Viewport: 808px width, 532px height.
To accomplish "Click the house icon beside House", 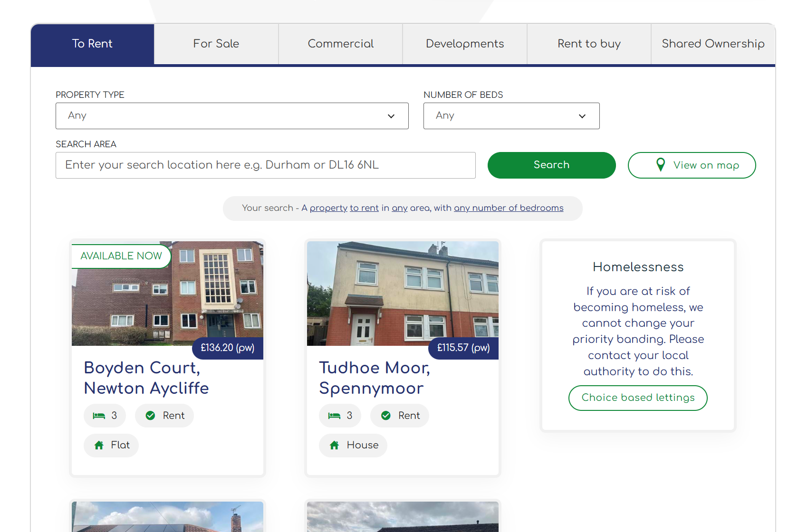I will coord(334,445).
